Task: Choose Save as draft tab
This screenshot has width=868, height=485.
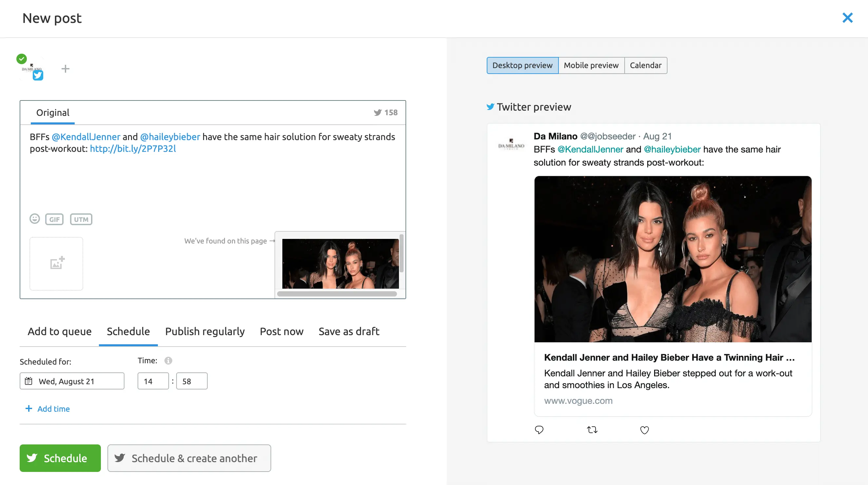Action: click(x=349, y=331)
